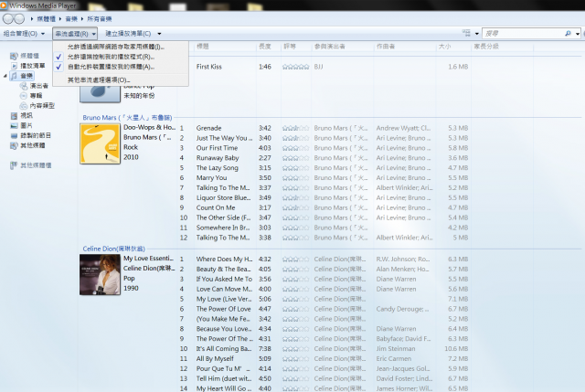Click the view options icon beside search box
Image resolution: width=585 pixels, height=392 pixels.
pos(466,33)
